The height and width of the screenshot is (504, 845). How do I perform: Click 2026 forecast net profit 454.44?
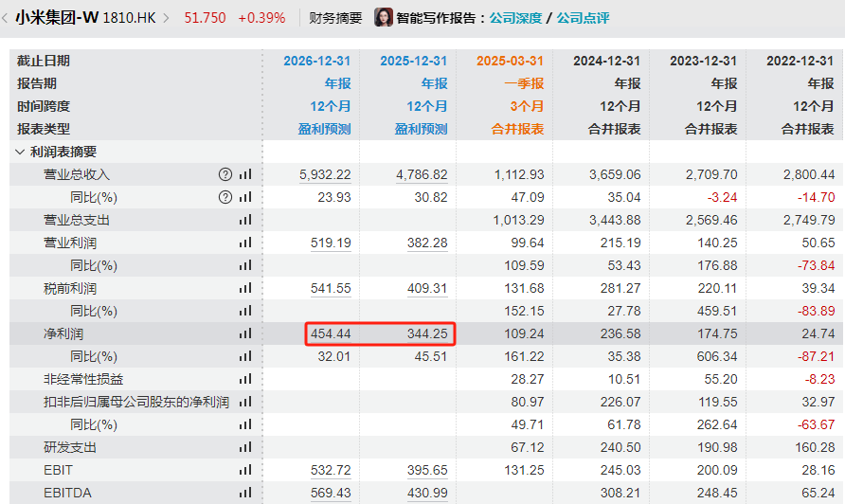(x=331, y=333)
